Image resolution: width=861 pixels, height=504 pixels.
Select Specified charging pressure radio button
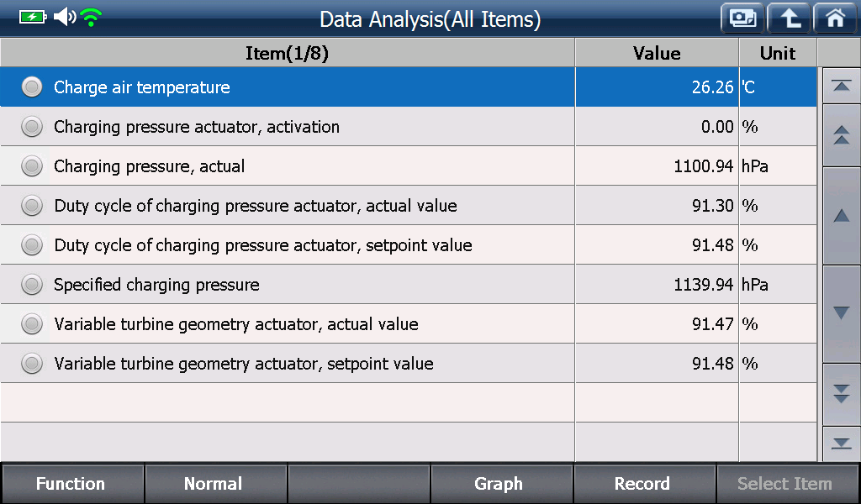point(32,285)
